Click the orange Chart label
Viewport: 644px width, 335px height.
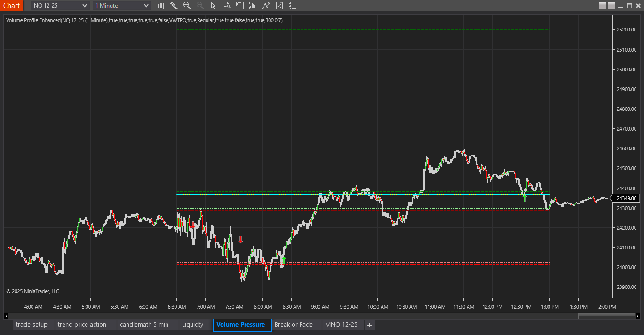click(x=11, y=6)
